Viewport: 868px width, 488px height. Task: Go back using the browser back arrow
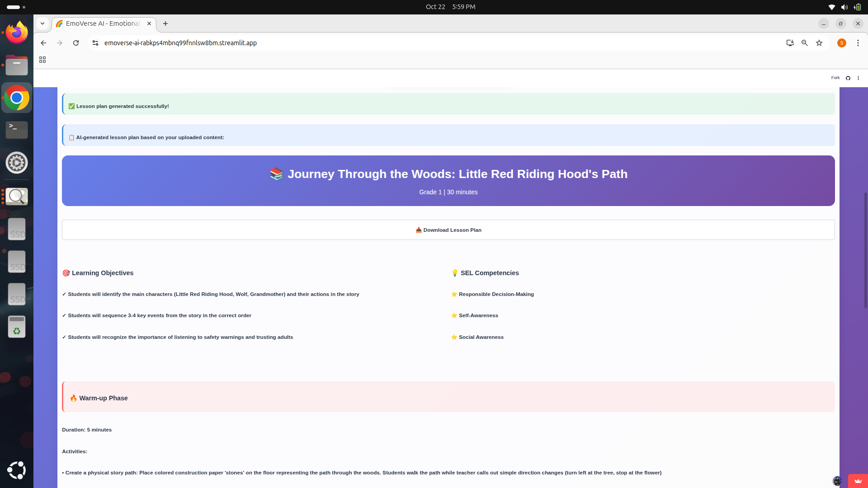click(x=43, y=43)
